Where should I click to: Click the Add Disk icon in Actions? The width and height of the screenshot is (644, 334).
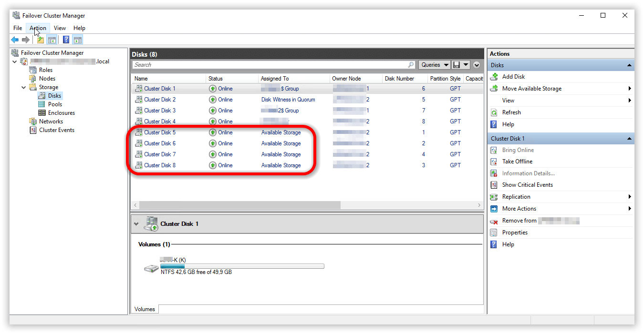(x=494, y=77)
